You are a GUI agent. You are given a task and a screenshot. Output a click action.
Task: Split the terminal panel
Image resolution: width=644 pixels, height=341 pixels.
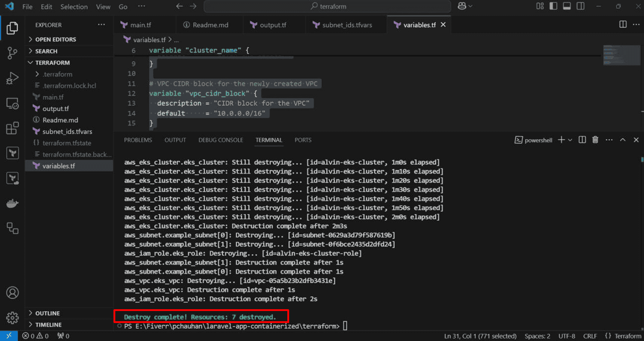coord(582,140)
